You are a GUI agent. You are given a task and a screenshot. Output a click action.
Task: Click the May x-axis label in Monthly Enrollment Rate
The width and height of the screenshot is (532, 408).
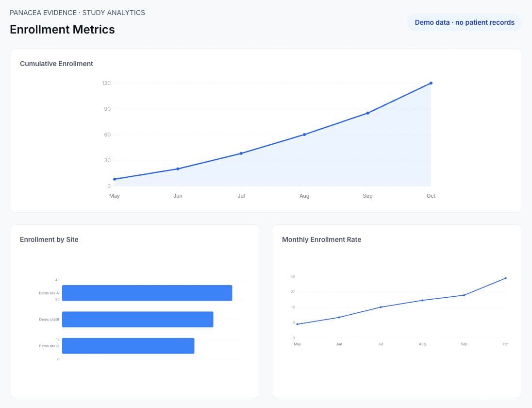click(298, 344)
